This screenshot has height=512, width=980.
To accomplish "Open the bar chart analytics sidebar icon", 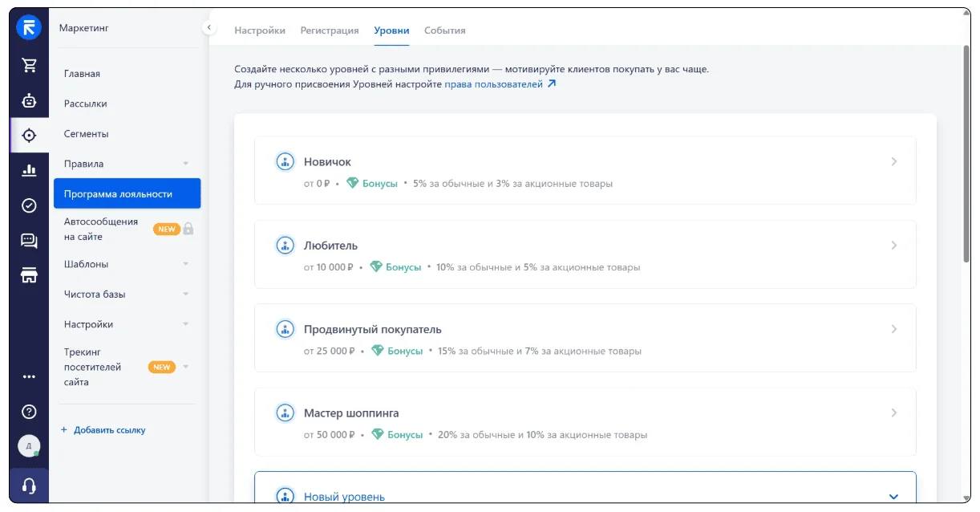I will click(29, 170).
